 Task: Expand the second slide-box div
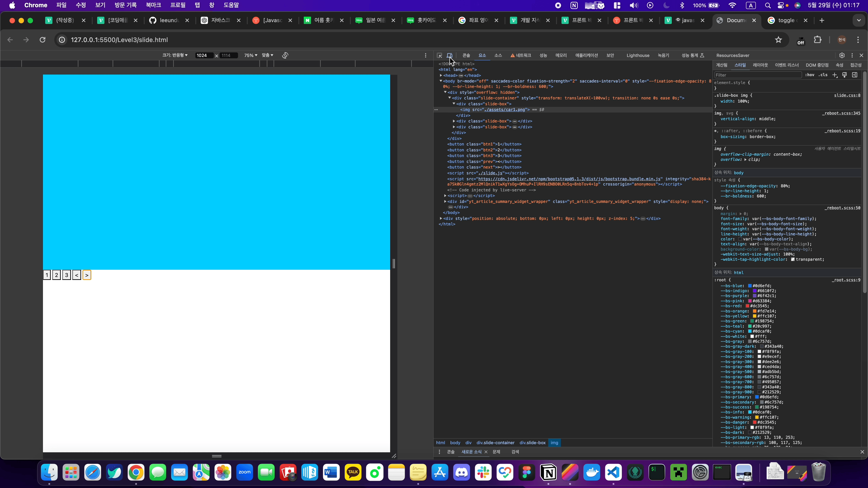point(454,121)
